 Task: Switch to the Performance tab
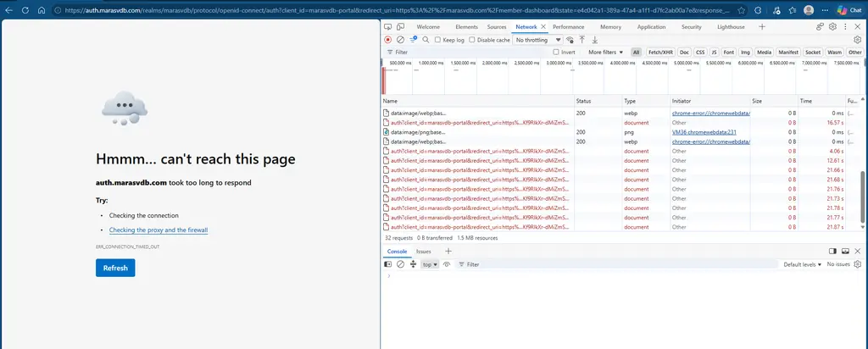click(x=569, y=26)
